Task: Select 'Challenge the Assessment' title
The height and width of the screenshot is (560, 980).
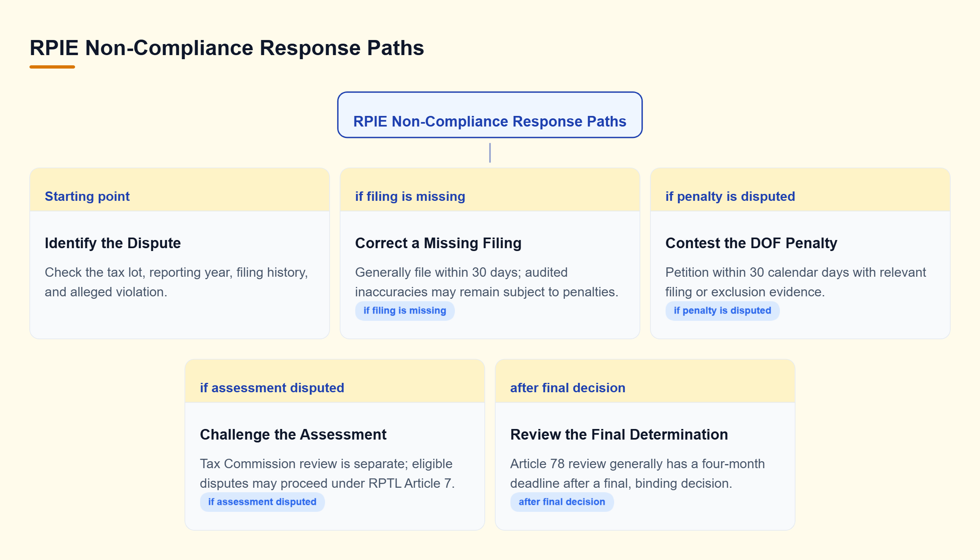Action: [293, 434]
